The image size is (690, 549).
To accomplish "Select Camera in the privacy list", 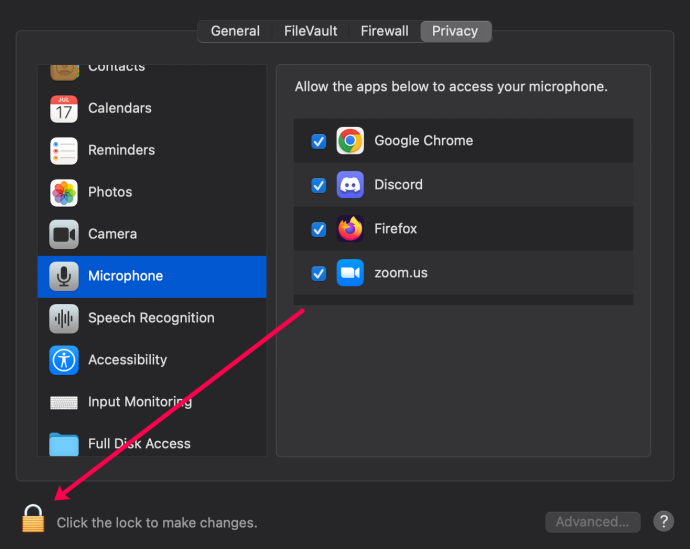I will pyautogui.click(x=152, y=234).
